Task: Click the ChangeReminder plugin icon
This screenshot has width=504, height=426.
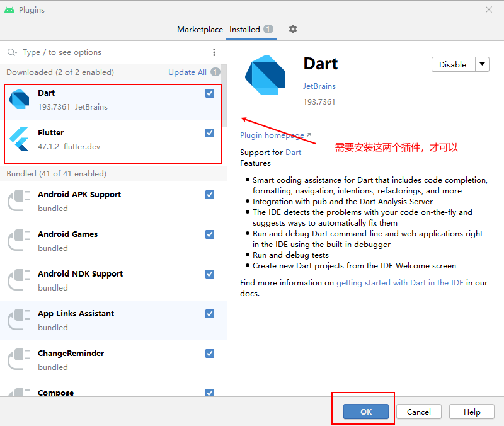Action: pyautogui.click(x=19, y=359)
